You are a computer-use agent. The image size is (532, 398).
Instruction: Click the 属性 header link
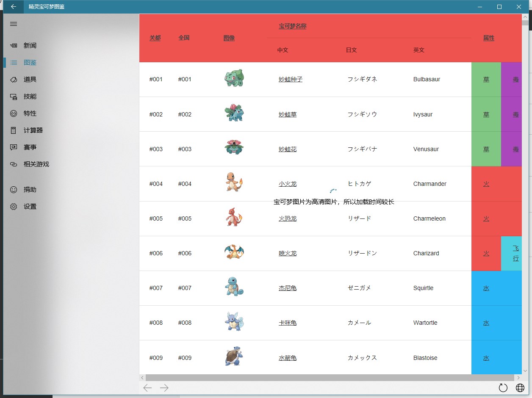(x=489, y=38)
